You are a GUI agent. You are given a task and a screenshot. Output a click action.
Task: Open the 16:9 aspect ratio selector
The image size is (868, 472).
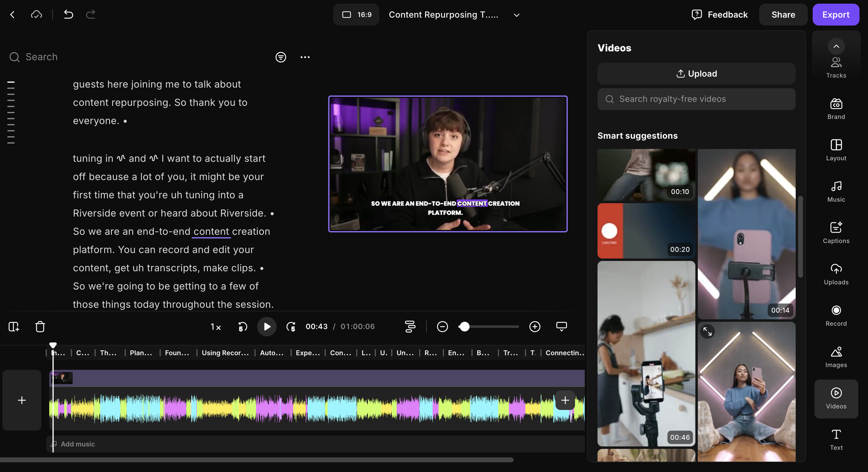356,15
